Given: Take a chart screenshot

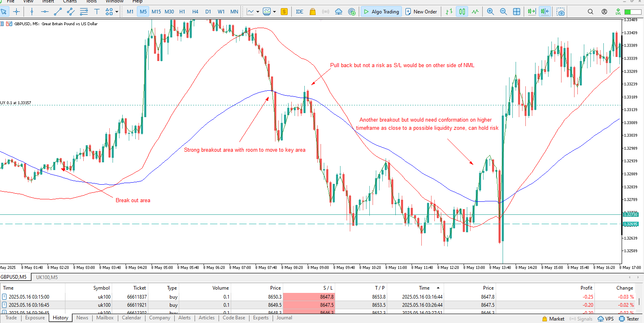Looking at the screenshot, I should [561, 12].
